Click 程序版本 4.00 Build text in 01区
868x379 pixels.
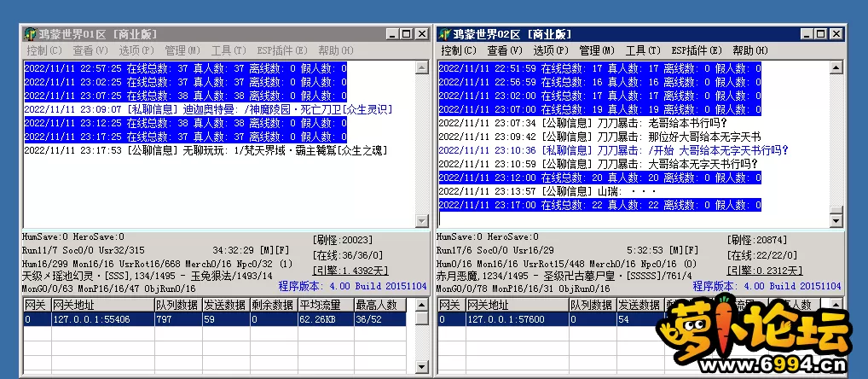[353, 287]
